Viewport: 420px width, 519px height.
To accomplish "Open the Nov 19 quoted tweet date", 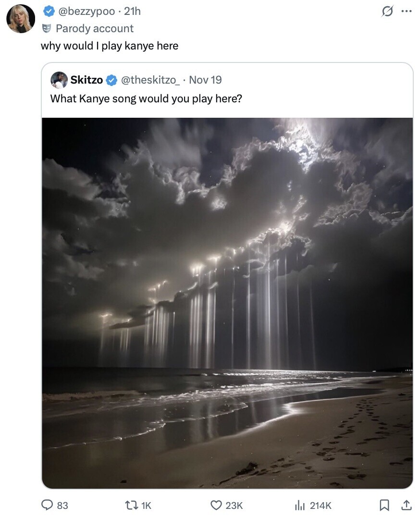I will [x=205, y=80].
